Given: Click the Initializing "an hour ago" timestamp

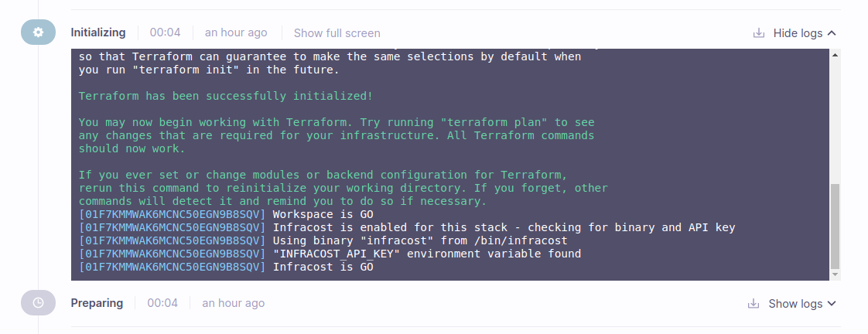Looking at the screenshot, I should point(236,32).
